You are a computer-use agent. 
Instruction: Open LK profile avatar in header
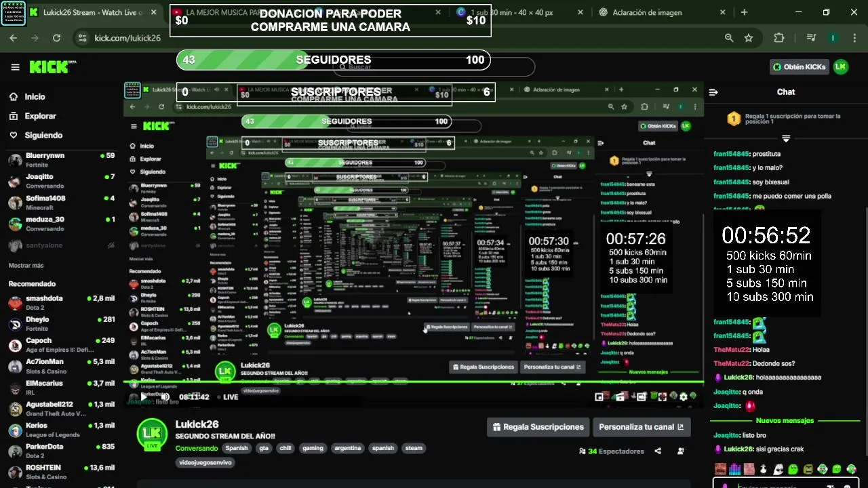tap(841, 67)
